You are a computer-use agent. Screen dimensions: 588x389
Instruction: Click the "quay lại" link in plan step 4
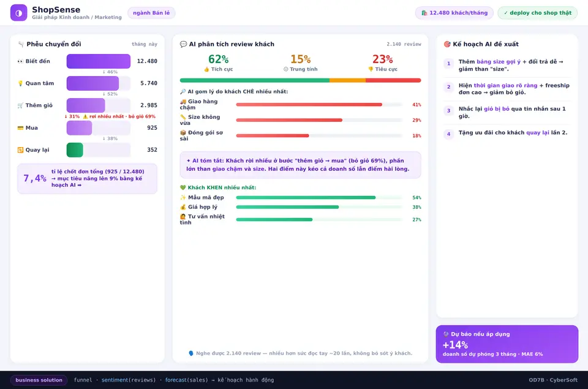coord(537,133)
